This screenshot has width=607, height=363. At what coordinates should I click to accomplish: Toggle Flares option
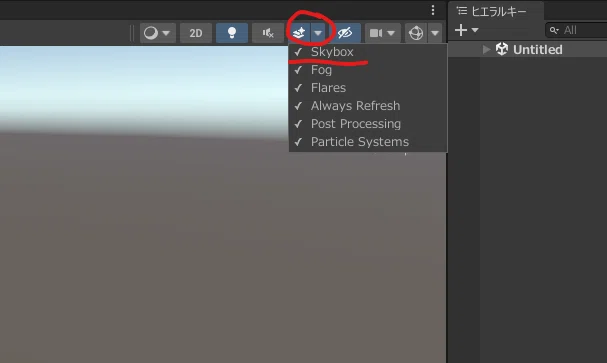point(368,88)
